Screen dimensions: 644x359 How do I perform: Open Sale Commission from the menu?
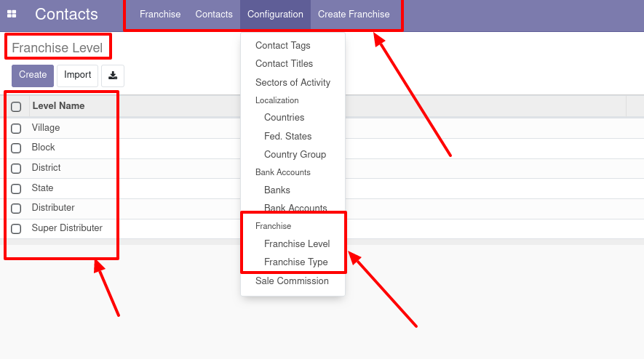point(292,281)
